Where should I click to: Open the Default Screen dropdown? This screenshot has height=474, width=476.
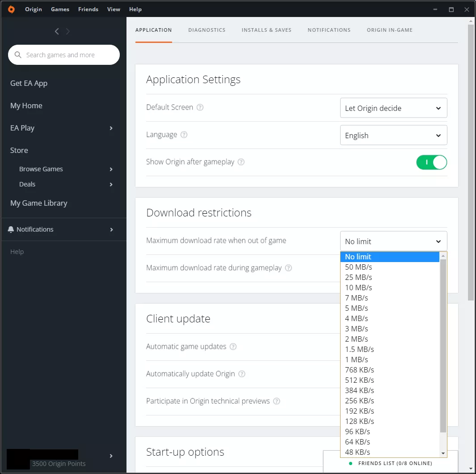[393, 108]
